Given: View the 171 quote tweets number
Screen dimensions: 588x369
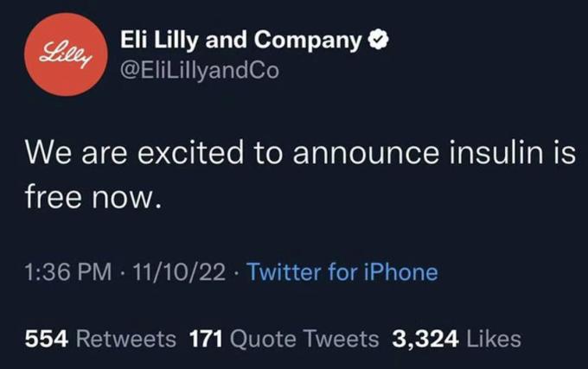Looking at the screenshot, I should coord(206,339).
